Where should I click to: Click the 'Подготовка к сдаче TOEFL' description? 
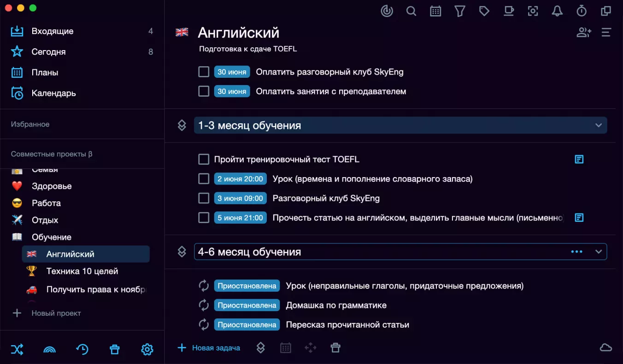pyautogui.click(x=248, y=49)
